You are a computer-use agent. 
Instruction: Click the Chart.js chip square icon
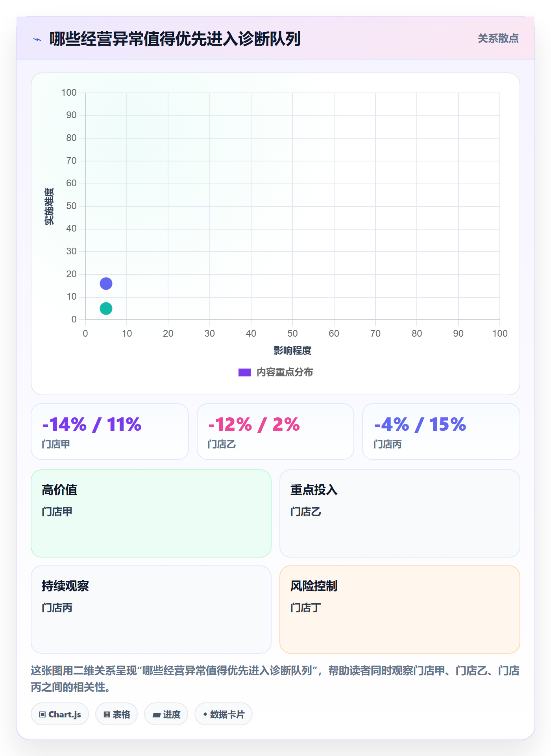[43, 714]
